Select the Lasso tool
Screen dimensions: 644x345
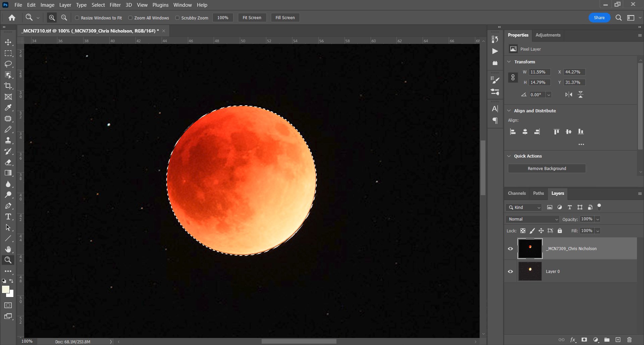pos(8,64)
